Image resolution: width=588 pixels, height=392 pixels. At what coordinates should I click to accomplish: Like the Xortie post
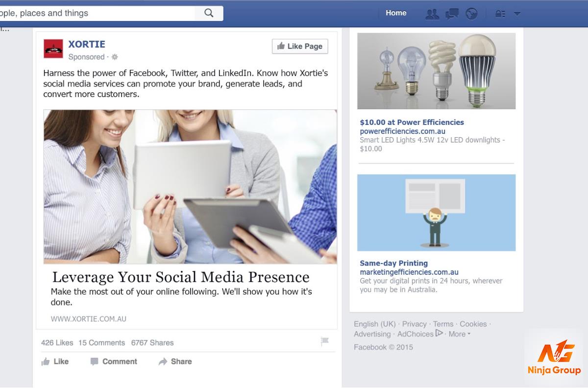pos(55,361)
